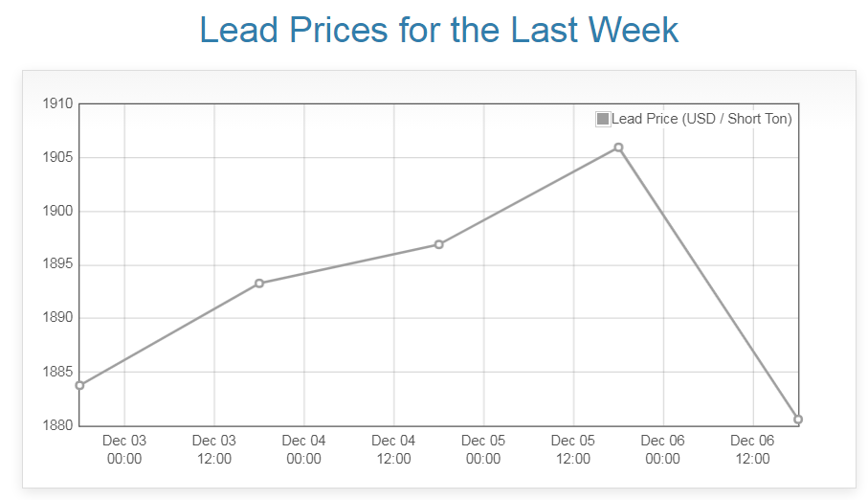Click the "Dec 03 00:00" x-axis label
The width and height of the screenshot is (868, 500).
(x=124, y=449)
